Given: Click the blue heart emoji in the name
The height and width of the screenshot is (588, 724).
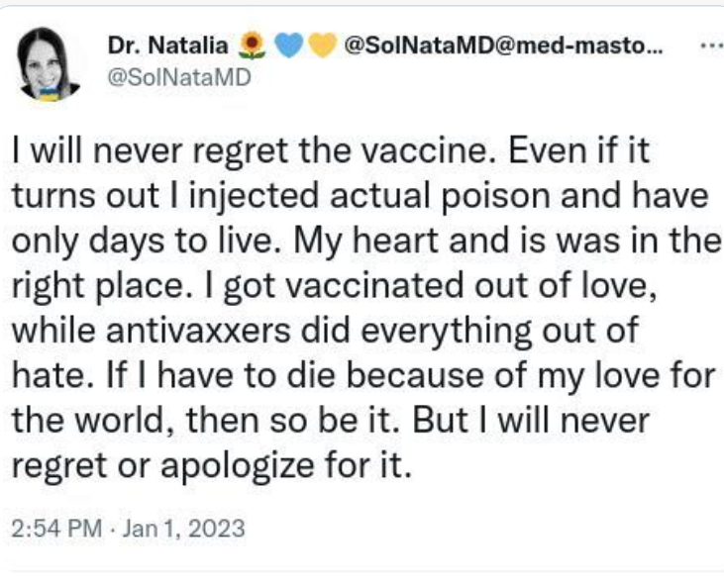Looking at the screenshot, I should tap(287, 46).
